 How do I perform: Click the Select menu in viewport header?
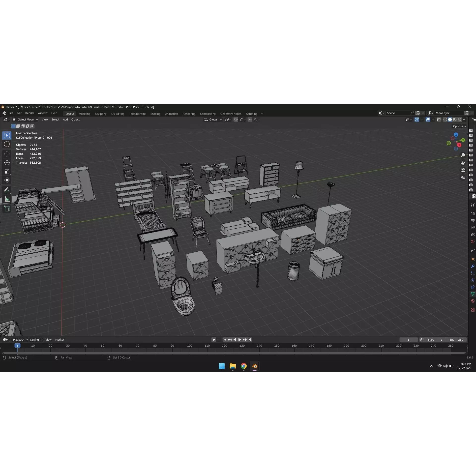coord(55,119)
